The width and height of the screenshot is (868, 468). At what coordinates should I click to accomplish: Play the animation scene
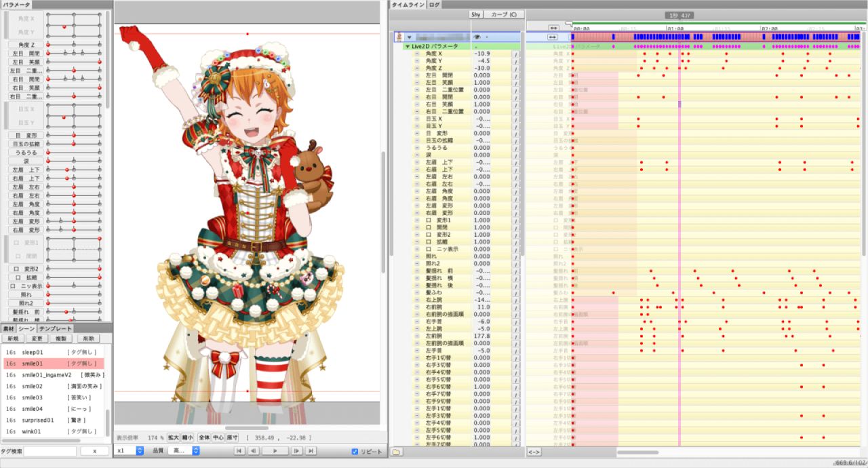tap(275, 450)
